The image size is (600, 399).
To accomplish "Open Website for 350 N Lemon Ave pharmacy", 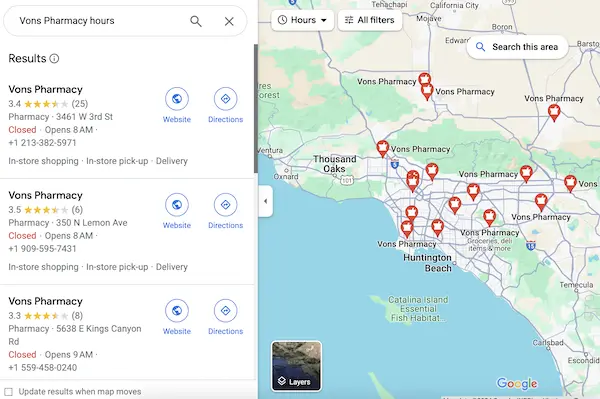I will point(176,211).
